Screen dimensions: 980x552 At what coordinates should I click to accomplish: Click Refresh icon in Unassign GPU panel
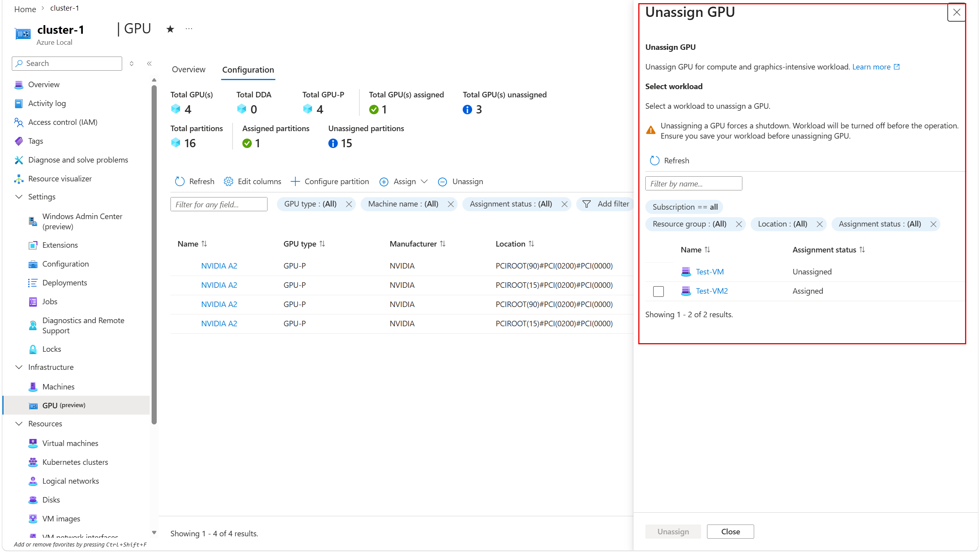654,161
